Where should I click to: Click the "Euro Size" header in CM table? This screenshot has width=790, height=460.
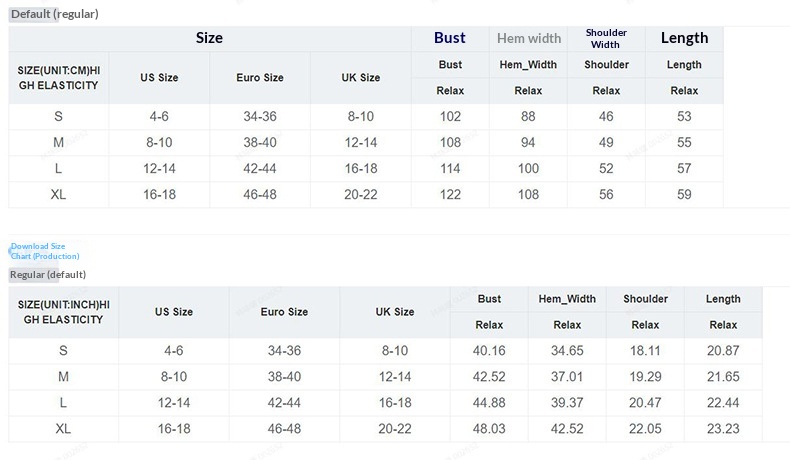[x=260, y=77]
